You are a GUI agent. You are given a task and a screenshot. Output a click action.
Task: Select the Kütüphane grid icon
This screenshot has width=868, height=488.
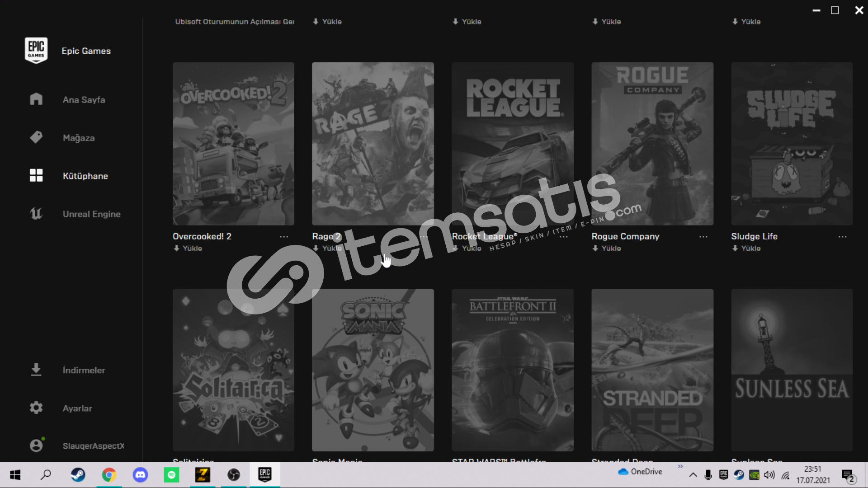[36, 175]
